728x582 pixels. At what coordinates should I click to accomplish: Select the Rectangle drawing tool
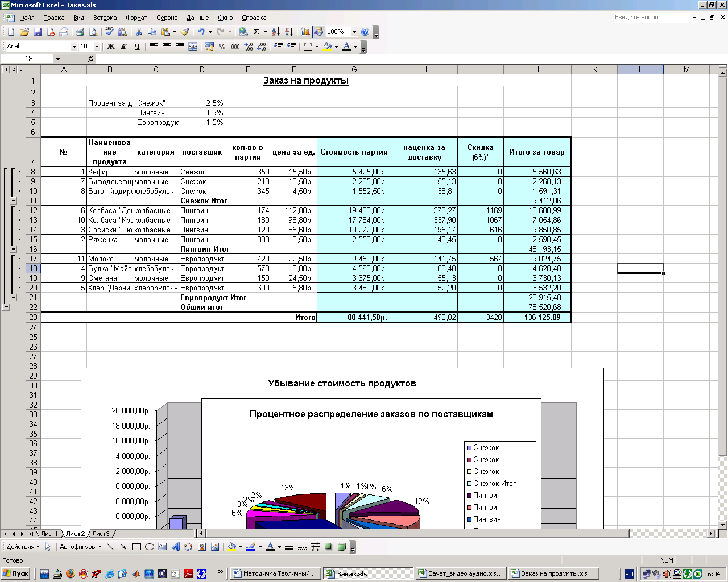[136, 547]
